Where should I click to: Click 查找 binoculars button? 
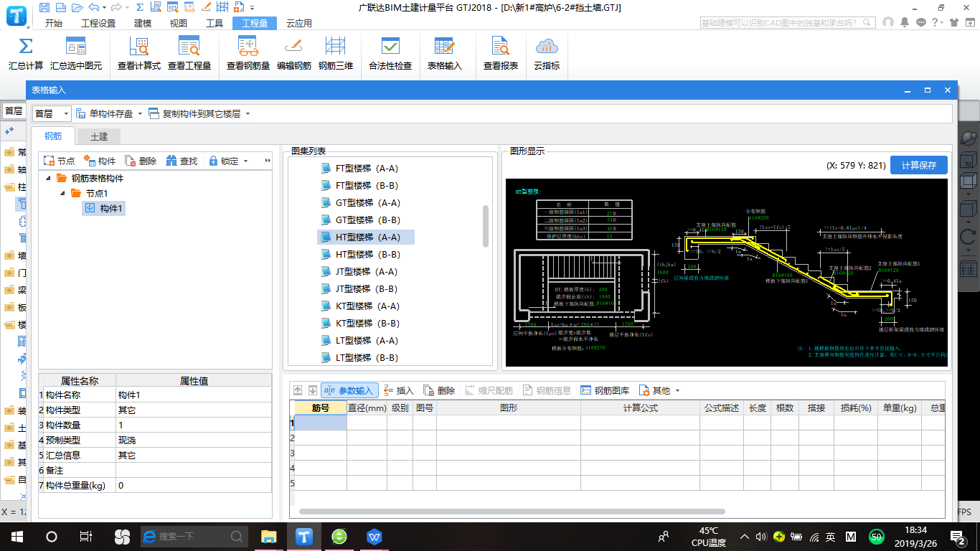click(182, 161)
